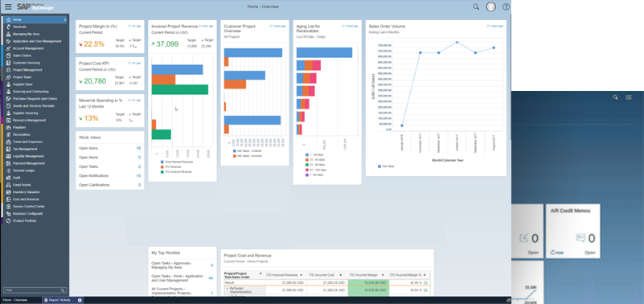This screenshot has height=304, width=644.
Task: Click the Payables sidebar icon
Action: click(x=8, y=127)
